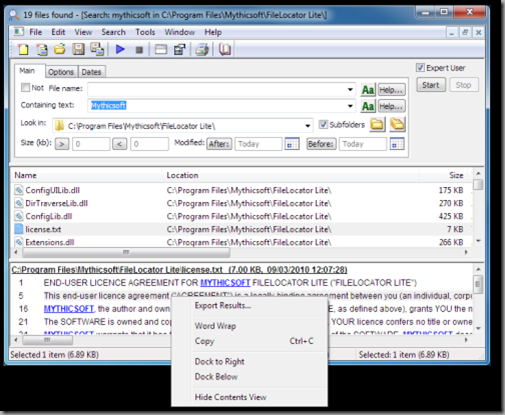Click the window layout toolbar icon

pyautogui.click(x=161, y=50)
